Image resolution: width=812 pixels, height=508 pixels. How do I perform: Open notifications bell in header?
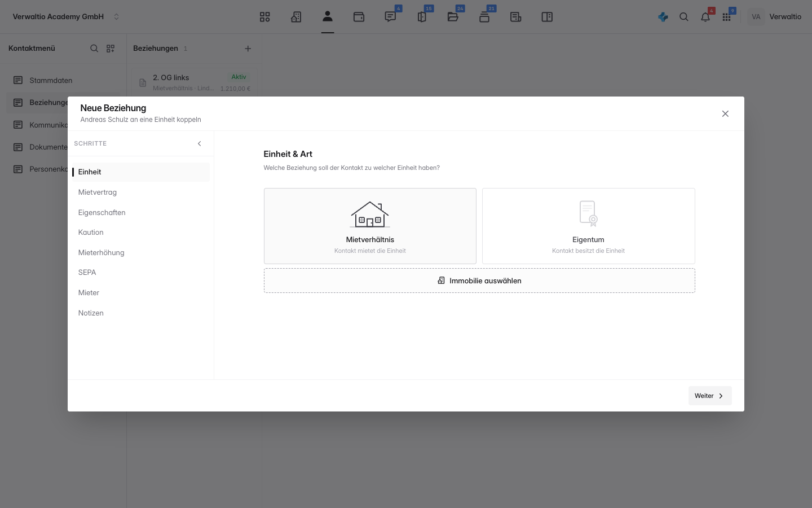coord(705,17)
